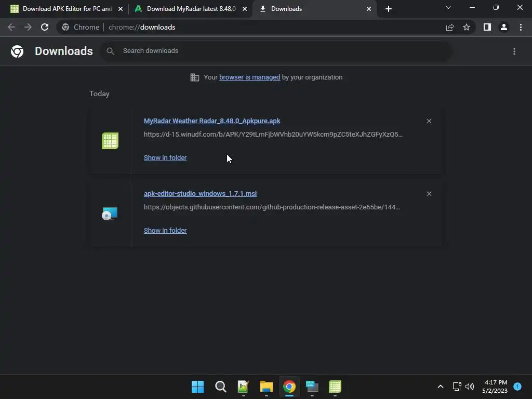
Task: Focus the Search downloads field
Action: point(276,51)
